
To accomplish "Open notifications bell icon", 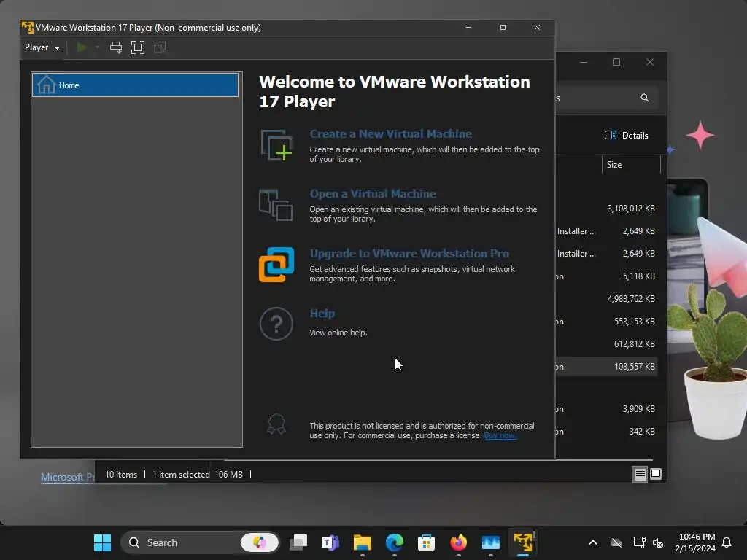I will tap(727, 542).
